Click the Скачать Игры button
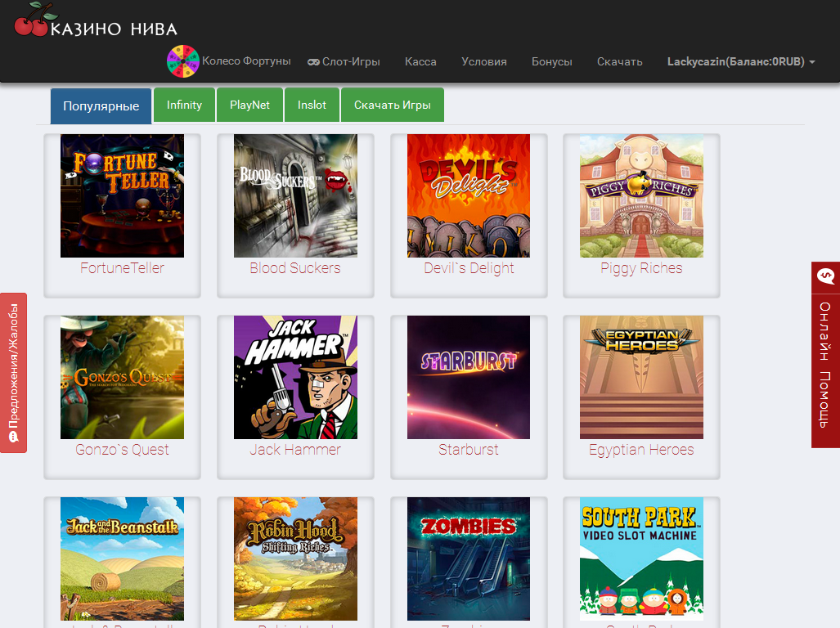Viewport: 840px width, 628px height. pyautogui.click(x=393, y=105)
